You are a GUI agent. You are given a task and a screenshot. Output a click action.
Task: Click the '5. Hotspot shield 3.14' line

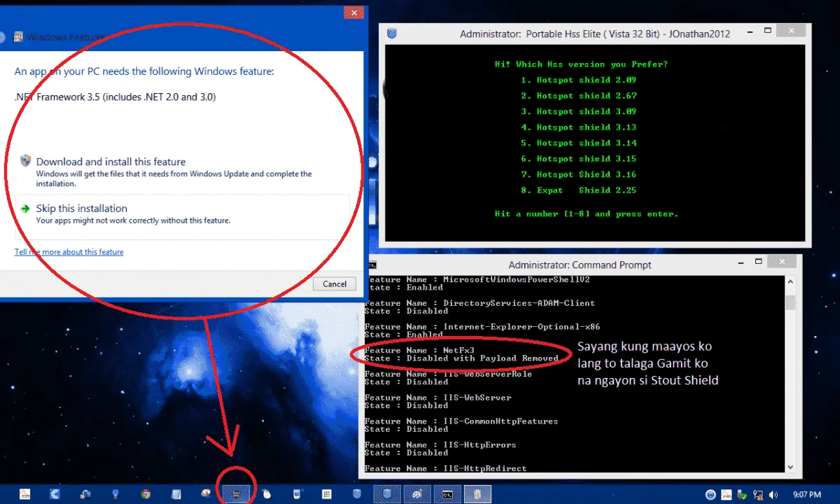click(x=579, y=143)
